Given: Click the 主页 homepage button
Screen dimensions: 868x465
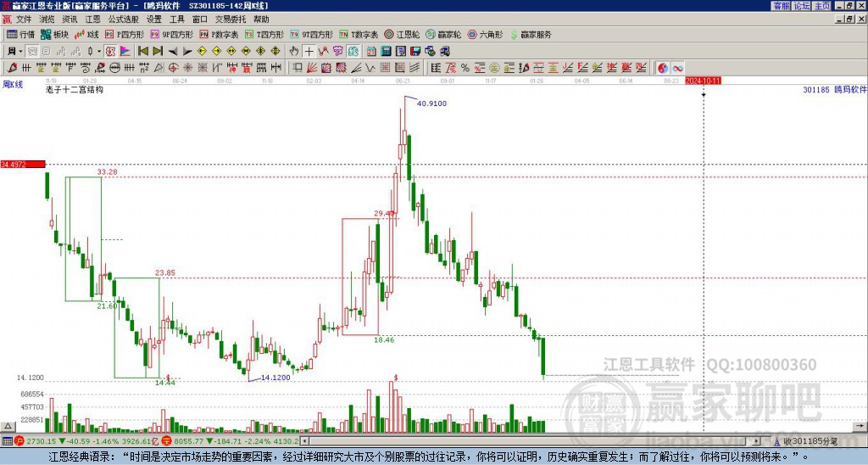Looking at the screenshot, I should tap(822, 6).
